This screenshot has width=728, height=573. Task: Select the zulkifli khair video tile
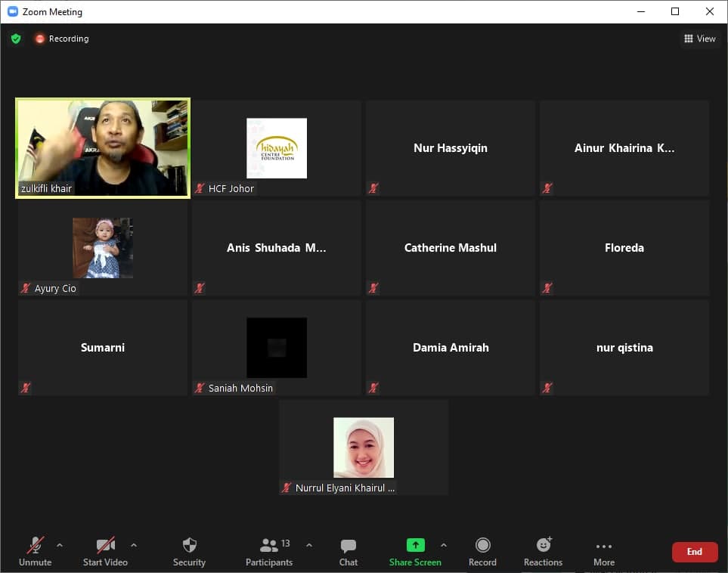point(103,148)
